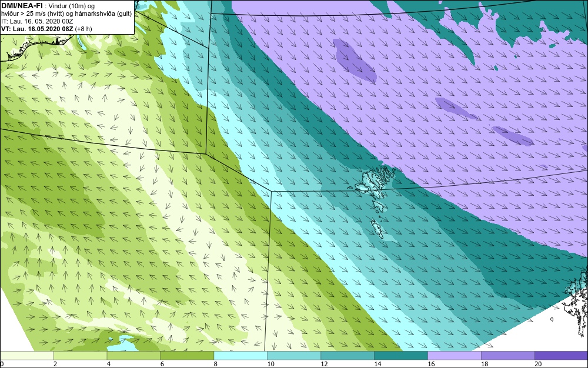Click the 10–12 m/s turquoise swatch

click(294, 355)
